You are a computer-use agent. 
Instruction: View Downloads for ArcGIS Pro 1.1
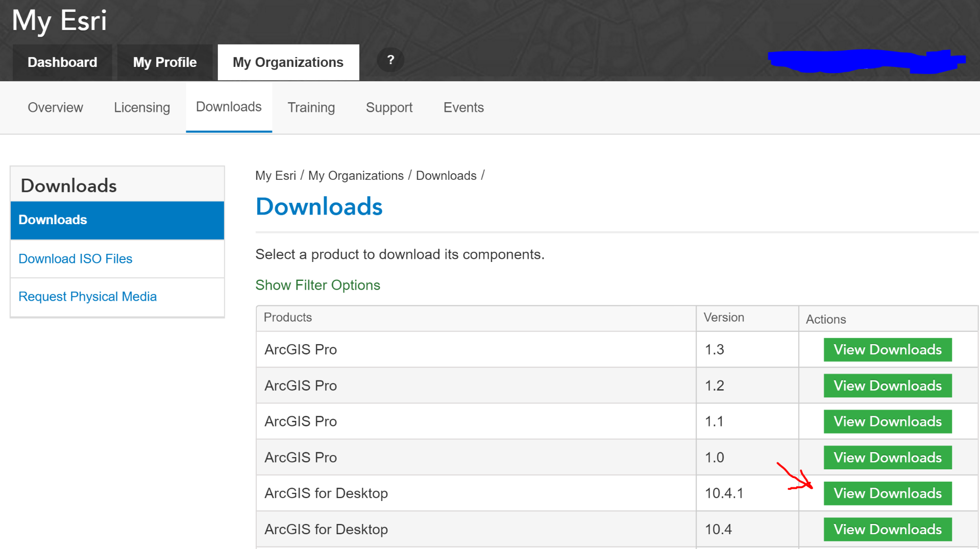(x=888, y=421)
